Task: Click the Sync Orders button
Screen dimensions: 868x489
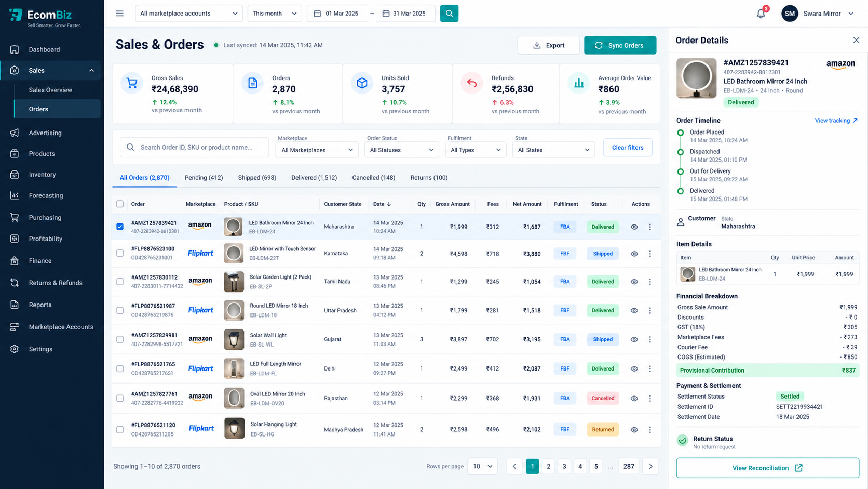Action: click(620, 45)
